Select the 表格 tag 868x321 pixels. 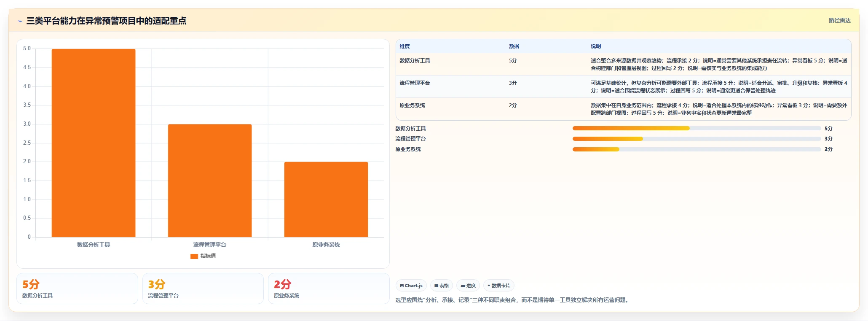(442, 286)
